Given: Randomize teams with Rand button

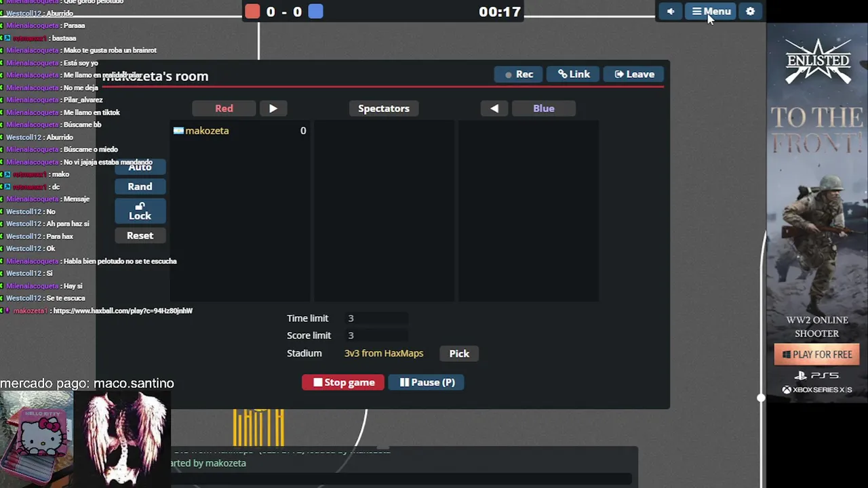Looking at the screenshot, I should [x=140, y=186].
